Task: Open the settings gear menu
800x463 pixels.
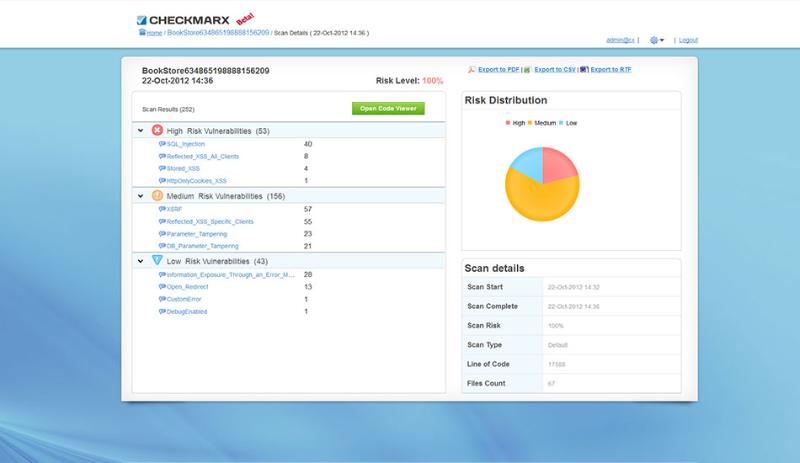Action: (656, 40)
